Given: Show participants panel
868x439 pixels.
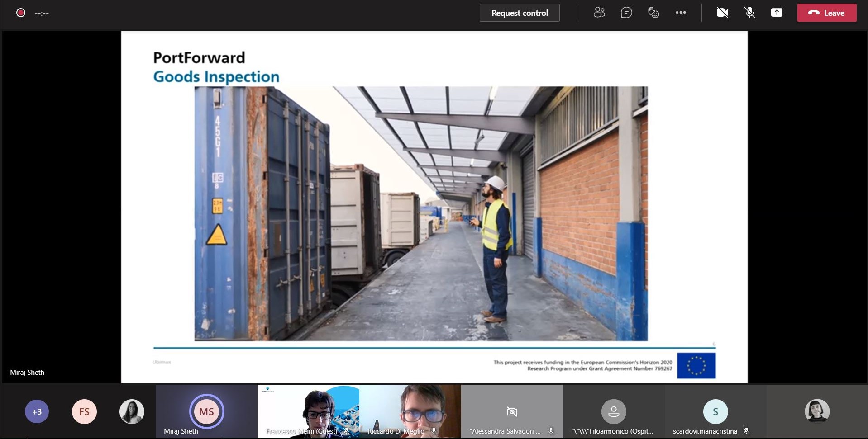Looking at the screenshot, I should click(x=599, y=13).
